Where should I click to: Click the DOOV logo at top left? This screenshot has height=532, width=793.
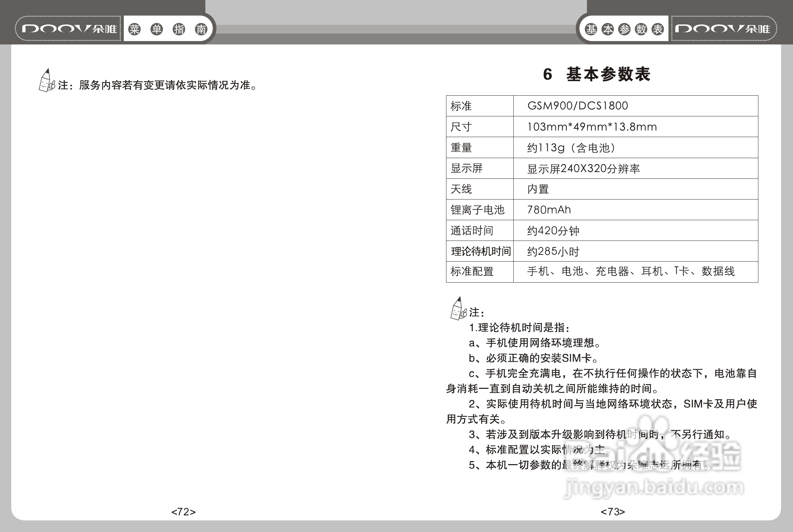[69, 28]
